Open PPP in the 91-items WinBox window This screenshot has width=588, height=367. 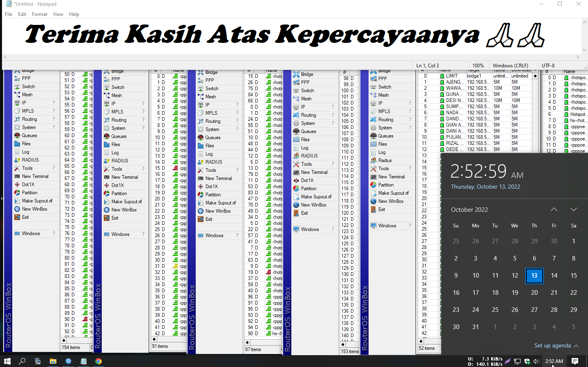click(116, 79)
